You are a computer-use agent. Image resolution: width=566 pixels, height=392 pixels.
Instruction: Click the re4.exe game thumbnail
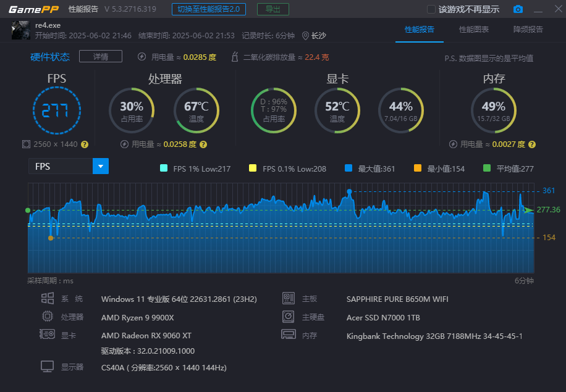click(21, 30)
